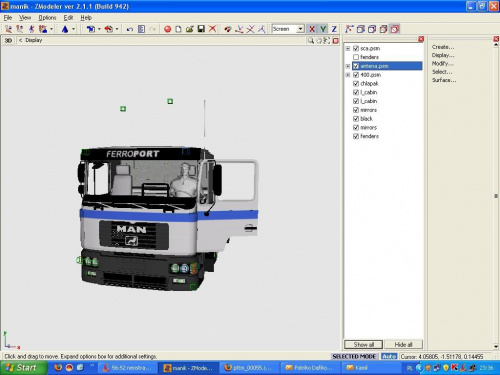Open the Screen axis space dropdown
The height and width of the screenshot is (375, 500).
point(300,29)
